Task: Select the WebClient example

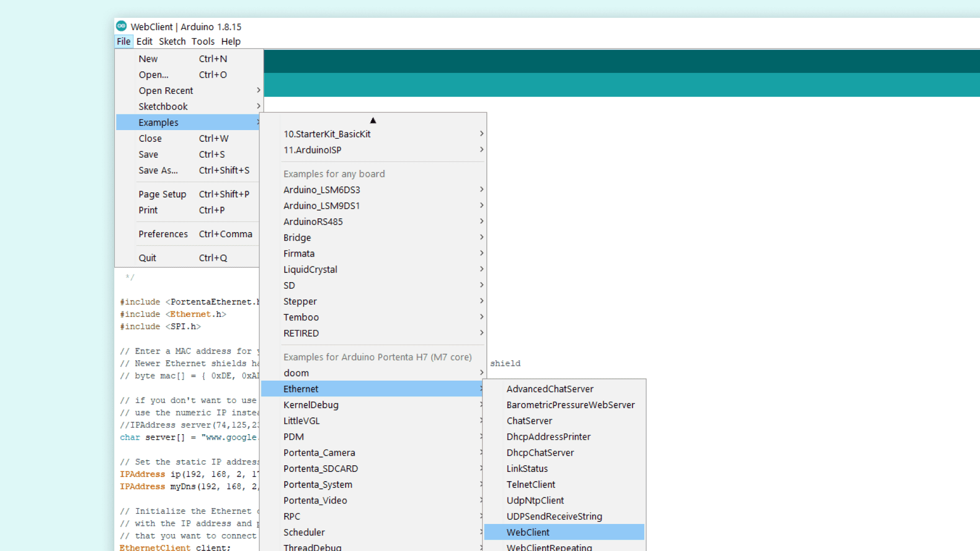Action: (x=528, y=532)
